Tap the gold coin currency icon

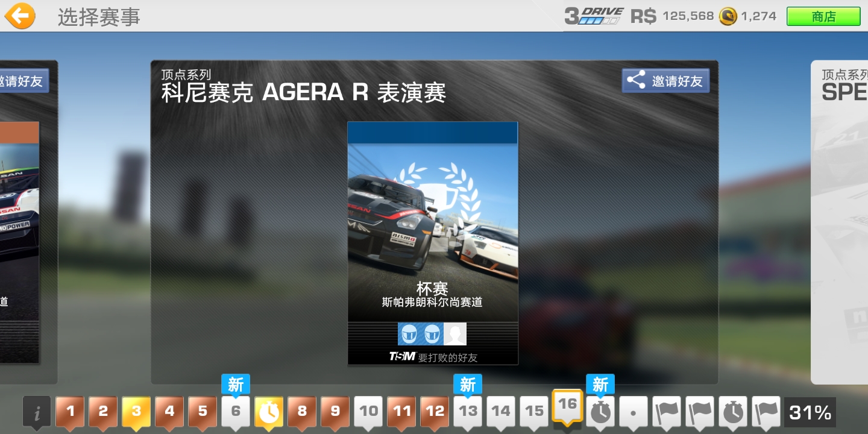(728, 16)
